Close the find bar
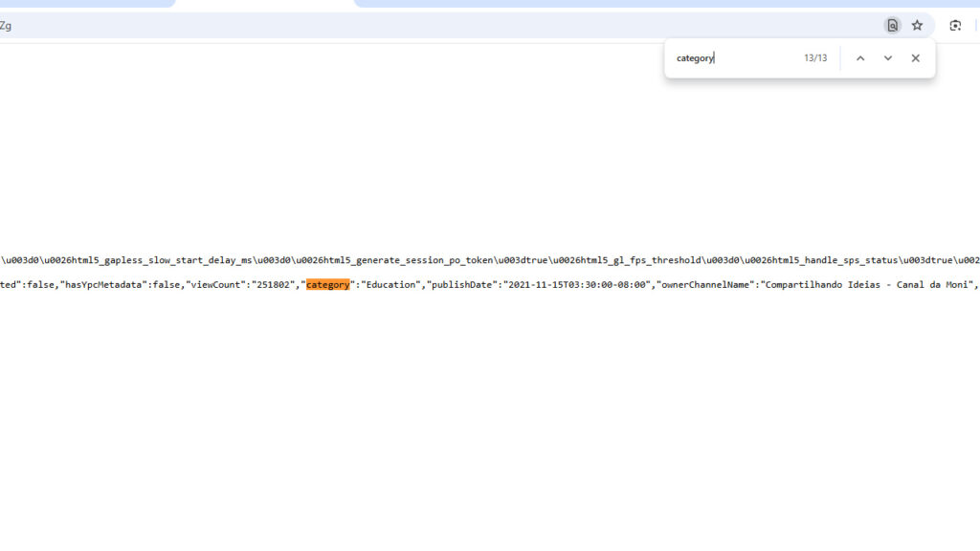This screenshot has height=551, width=980. pyautogui.click(x=916, y=58)
